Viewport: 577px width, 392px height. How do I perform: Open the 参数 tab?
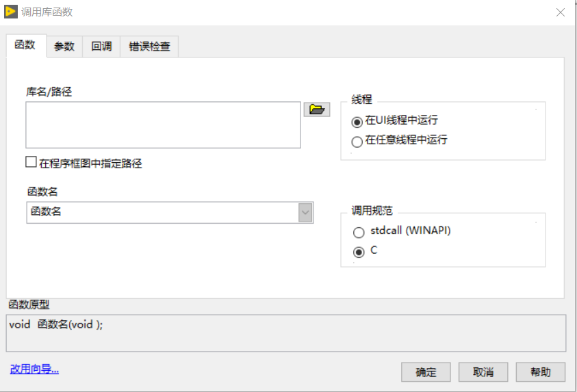(64, 47)
